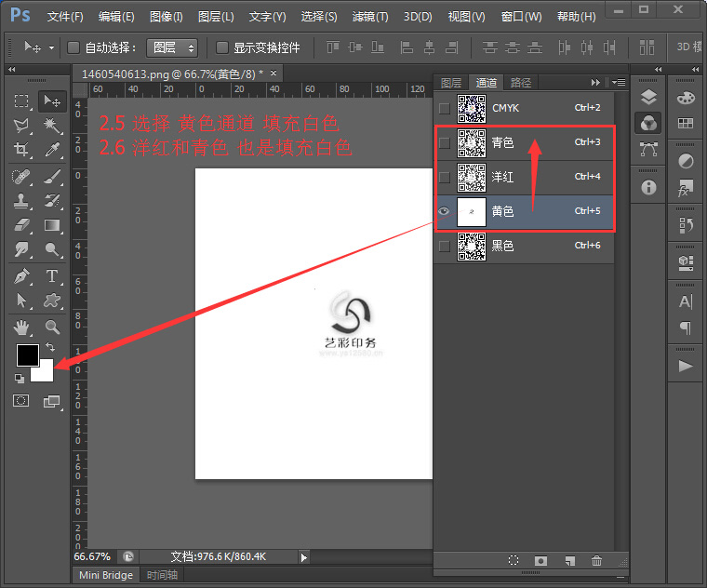Click the black foreground color swatch
707x588 pixels.
coord(26,354)
